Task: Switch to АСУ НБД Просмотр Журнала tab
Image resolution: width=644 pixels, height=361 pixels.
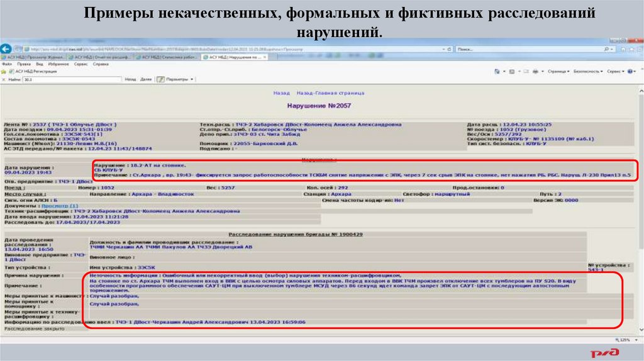Action: (33, 57)
